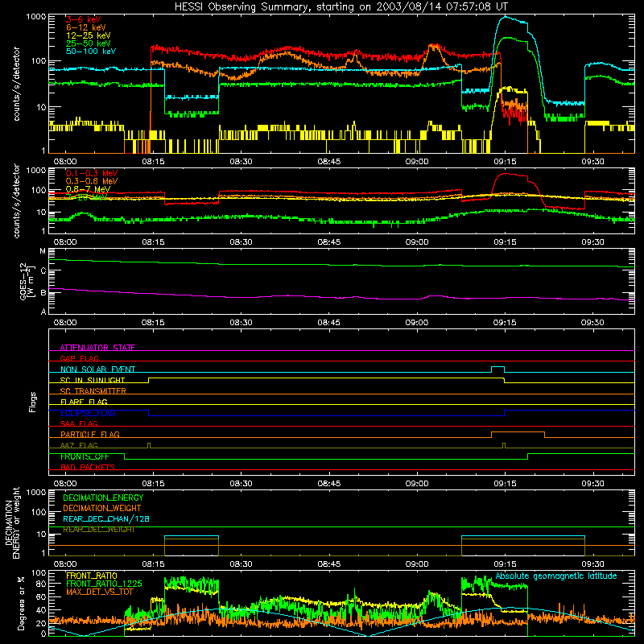644x644 pixels.
Task: Select the SAA_FLAG label
Action: click(x=79, y=423)
